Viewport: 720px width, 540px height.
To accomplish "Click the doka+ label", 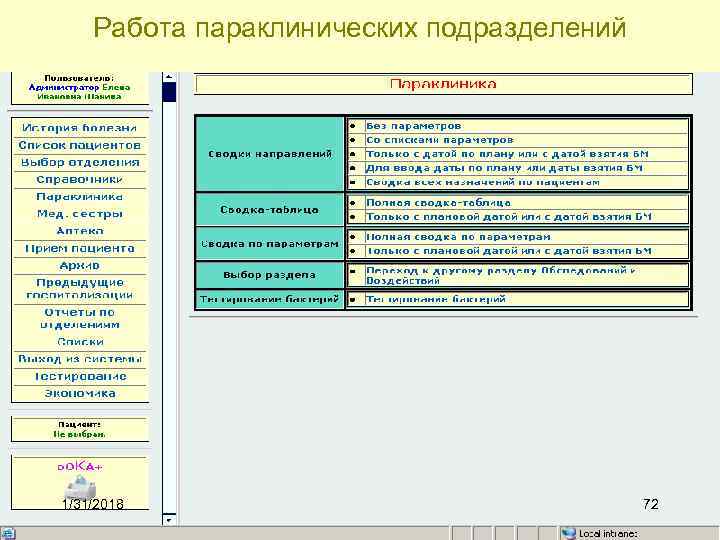I will pos(80,467).
